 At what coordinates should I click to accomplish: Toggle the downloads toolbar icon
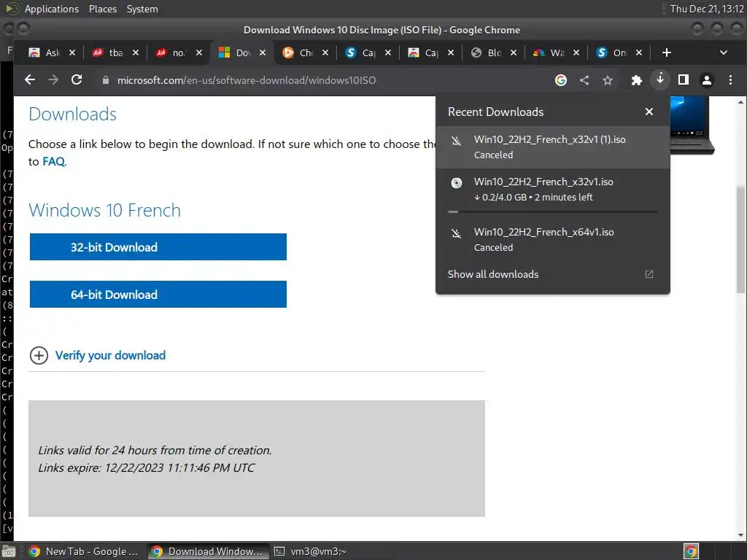[x=659, y=79]
